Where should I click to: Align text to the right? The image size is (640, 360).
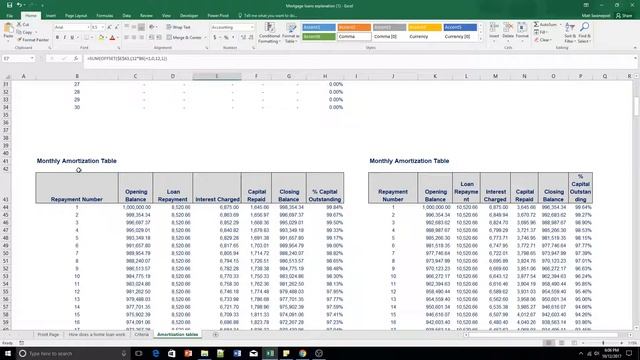click(141, 38)
